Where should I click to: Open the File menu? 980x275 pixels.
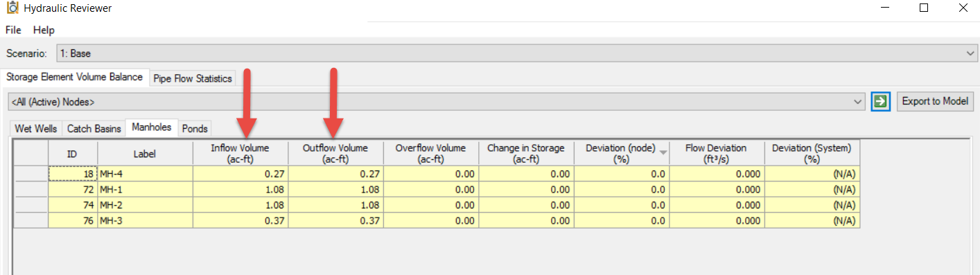pos(14,30)
